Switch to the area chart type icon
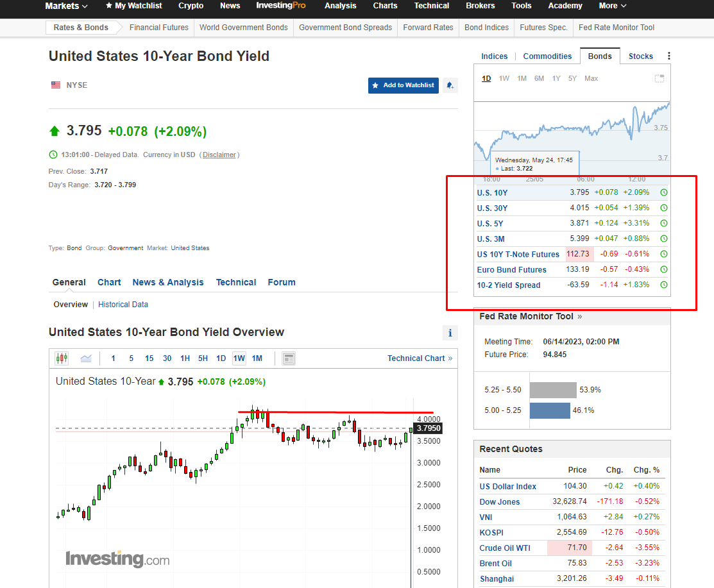Viewport: 714px width, 588px height. point(85,358)
